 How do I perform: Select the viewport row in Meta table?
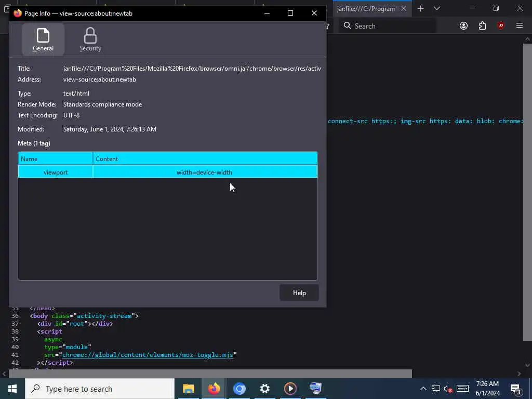[168, 172]
